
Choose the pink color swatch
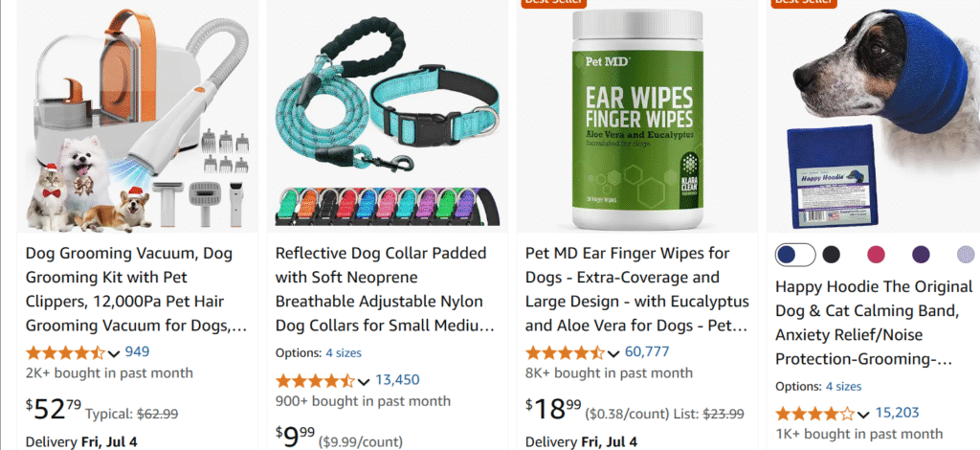[877, 255]
